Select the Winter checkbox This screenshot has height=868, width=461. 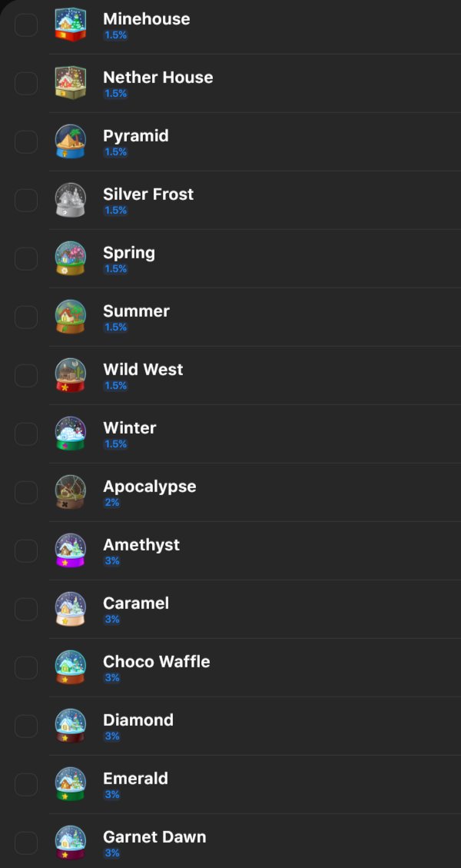coord(26,434)
